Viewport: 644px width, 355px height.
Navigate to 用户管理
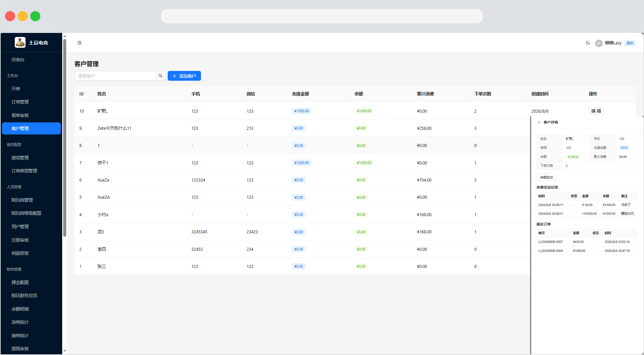[20, 227]
